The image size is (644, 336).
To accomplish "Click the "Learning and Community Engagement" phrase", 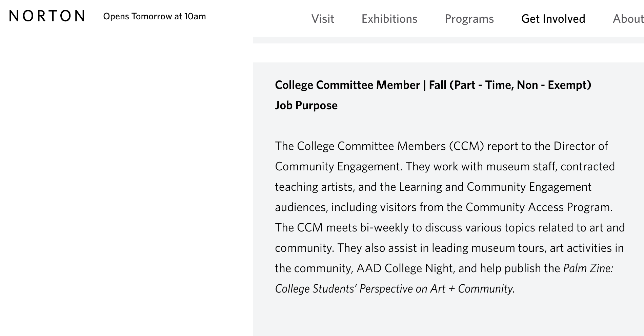I will (x=495, y=187).
